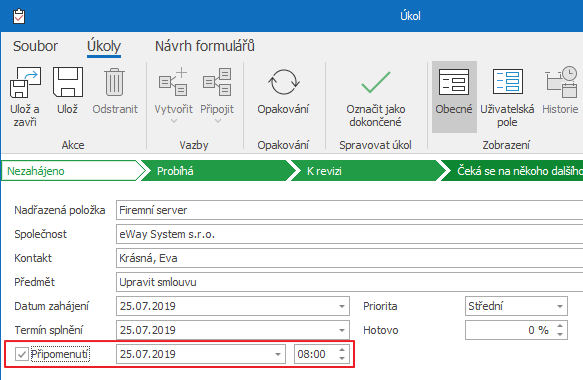Click the Odstranit trash icon

click(115, 83)
